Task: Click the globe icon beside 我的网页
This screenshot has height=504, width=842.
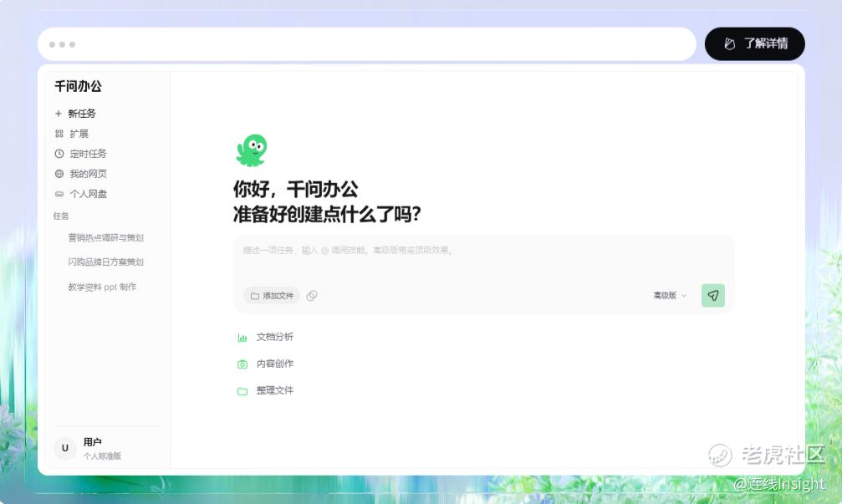Action: [59, 174]
